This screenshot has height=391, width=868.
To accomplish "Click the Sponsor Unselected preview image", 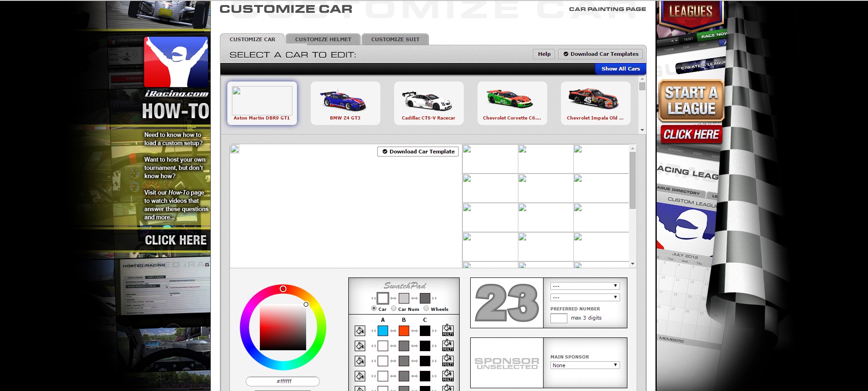I will pos(507,363).
